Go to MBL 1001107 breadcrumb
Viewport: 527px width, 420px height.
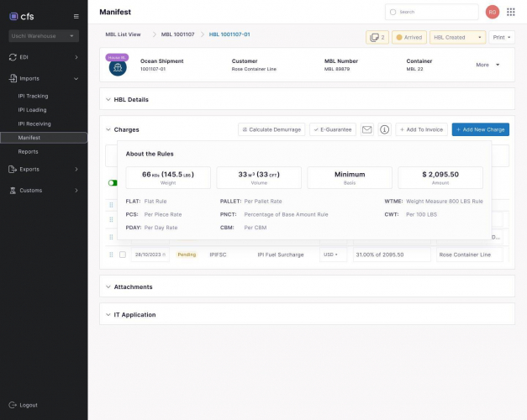click(x=178, y=34)
